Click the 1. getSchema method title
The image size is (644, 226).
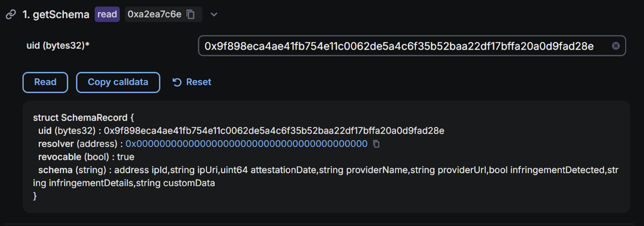[56, 15]
